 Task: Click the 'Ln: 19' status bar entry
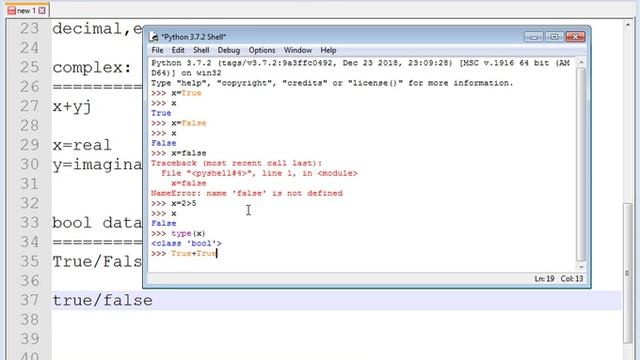pyautogui.click(x=544, y=279)
